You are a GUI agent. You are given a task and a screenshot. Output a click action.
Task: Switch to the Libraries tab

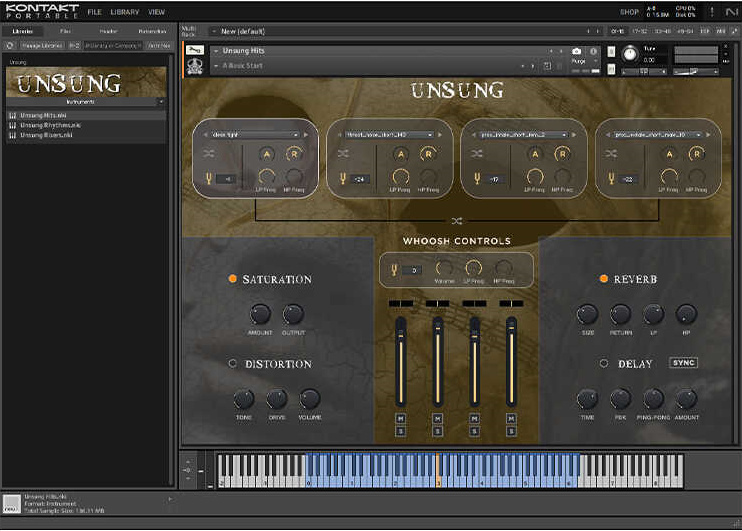pyautogui.click(x=23, y=31)
